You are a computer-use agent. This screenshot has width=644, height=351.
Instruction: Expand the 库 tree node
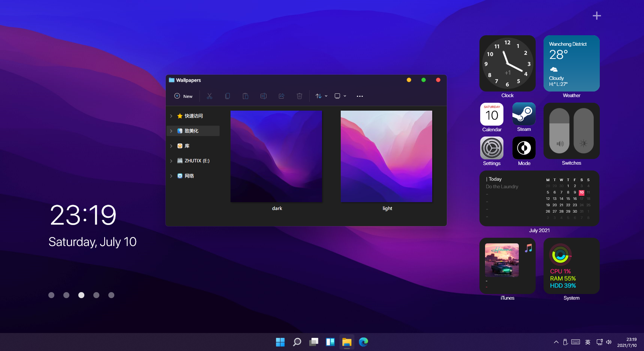coord(171,146)
